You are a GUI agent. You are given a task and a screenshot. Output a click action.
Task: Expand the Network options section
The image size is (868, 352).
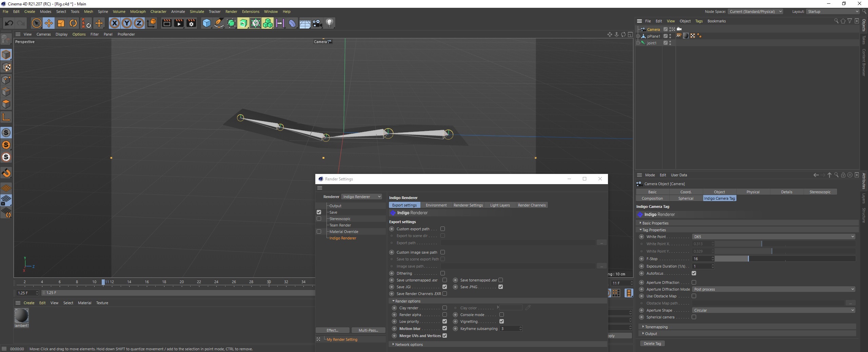[x=409, y=345]
